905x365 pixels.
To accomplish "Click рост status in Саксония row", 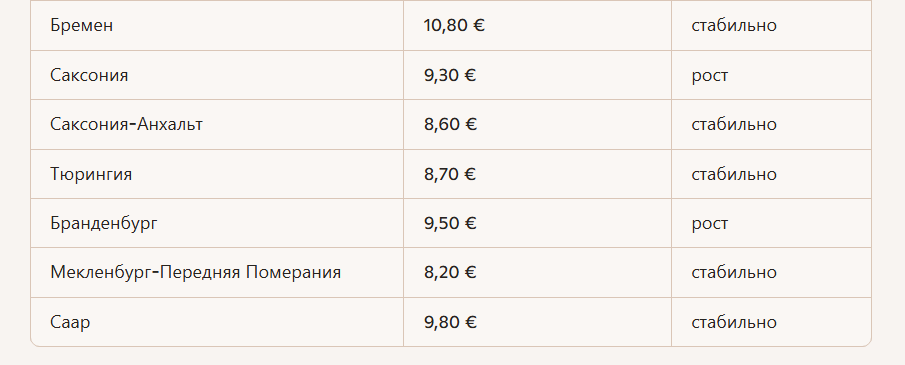I will click(x=709, y=75).
